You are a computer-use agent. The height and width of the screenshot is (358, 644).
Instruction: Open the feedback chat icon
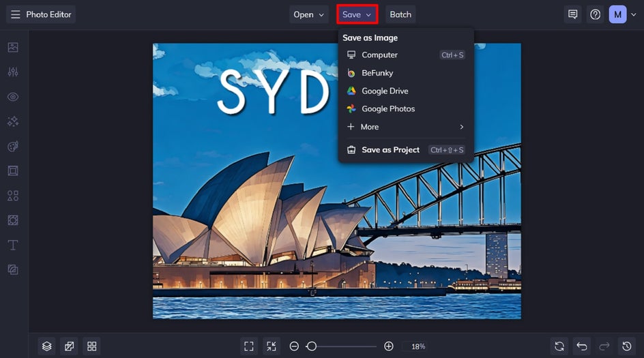572,14
